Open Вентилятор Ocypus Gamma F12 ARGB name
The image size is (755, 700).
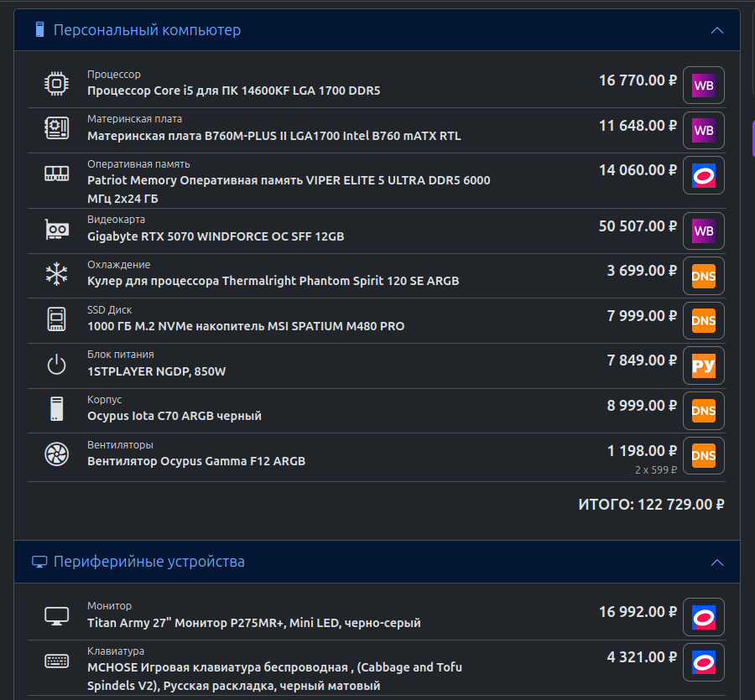click(x=196, y=461)
